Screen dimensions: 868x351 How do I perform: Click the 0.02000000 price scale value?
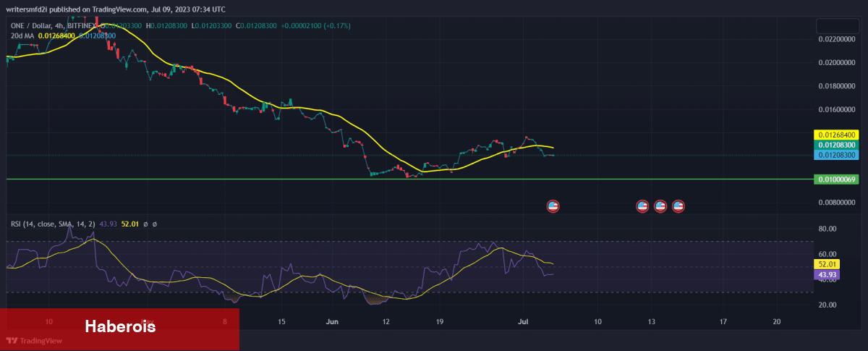(837, 63)
